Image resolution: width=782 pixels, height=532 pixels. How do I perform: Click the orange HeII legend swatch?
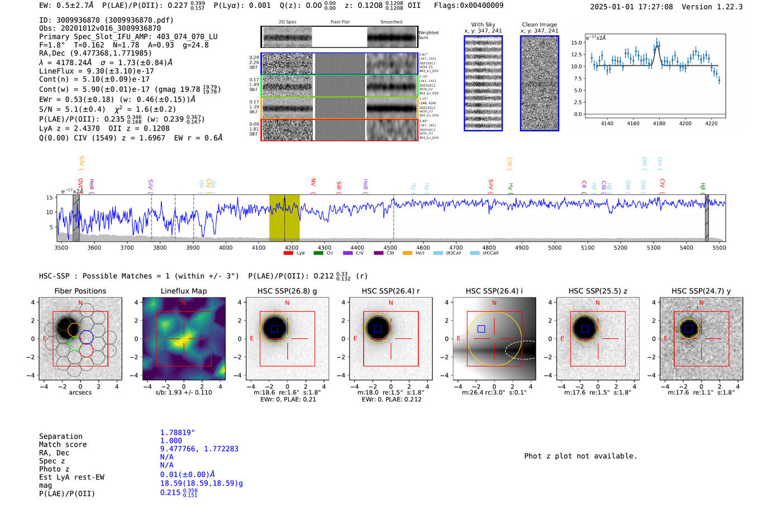click(408, 253)
